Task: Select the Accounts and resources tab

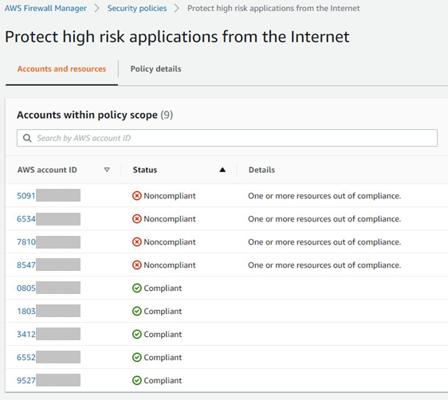Action: (62, 69)
